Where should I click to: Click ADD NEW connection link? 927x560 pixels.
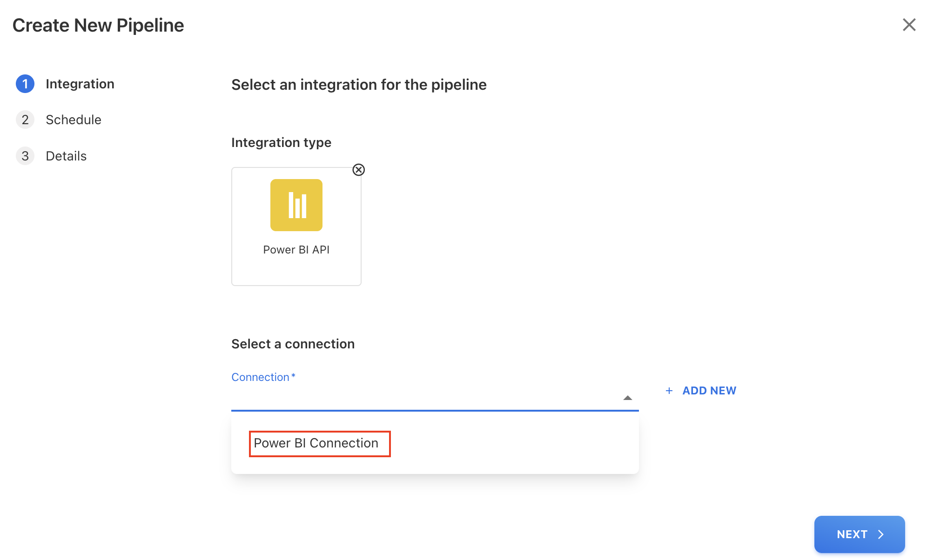pyautogui.click(x=709, y=391)
